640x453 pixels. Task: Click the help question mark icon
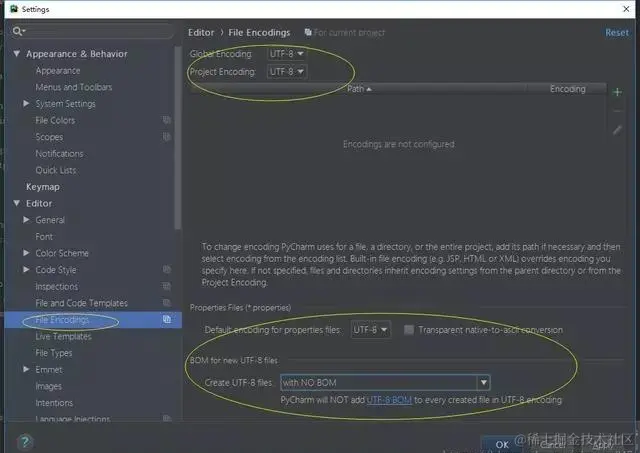25,441
